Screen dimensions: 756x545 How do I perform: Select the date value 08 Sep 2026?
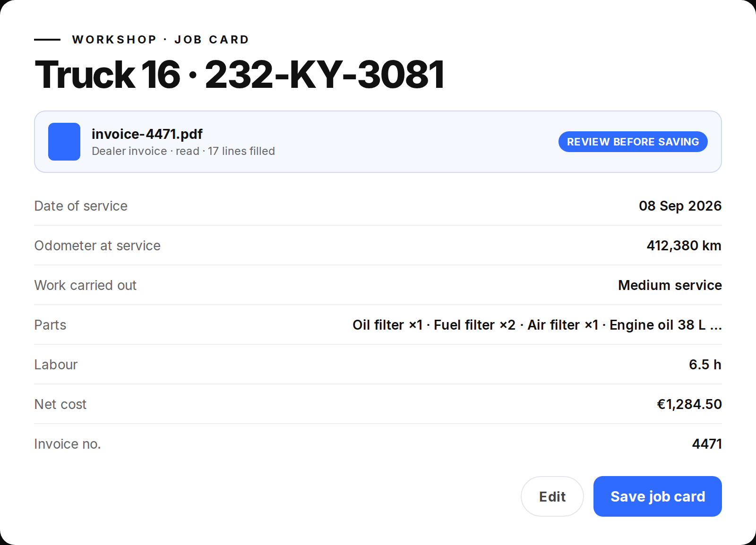pyautogui.click(x=680, y=206)
